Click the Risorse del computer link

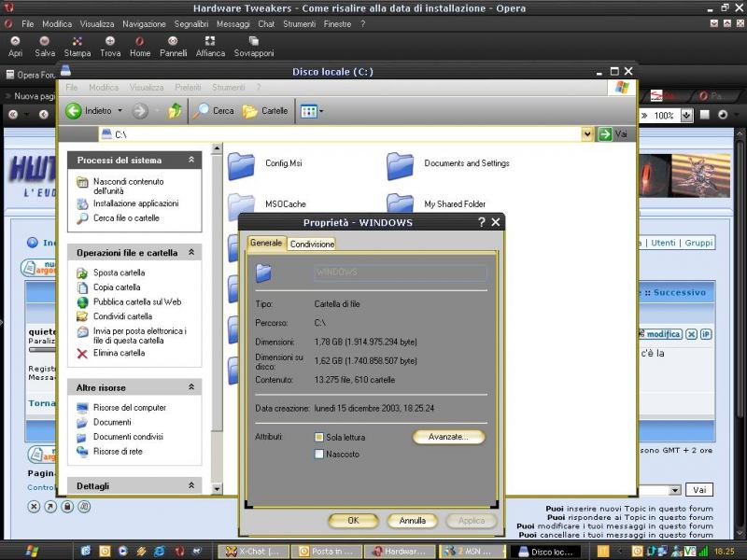tap(130, 408)
